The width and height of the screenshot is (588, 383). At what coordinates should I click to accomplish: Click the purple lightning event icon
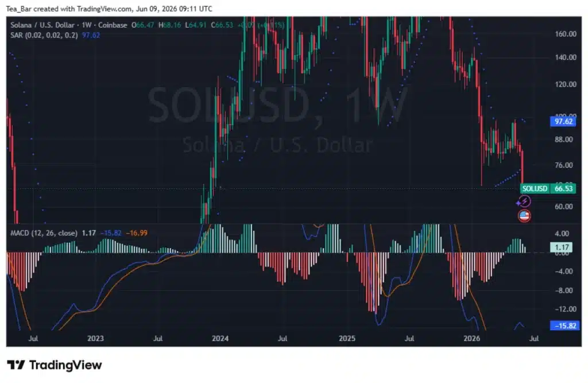click(x=524, y=202)
